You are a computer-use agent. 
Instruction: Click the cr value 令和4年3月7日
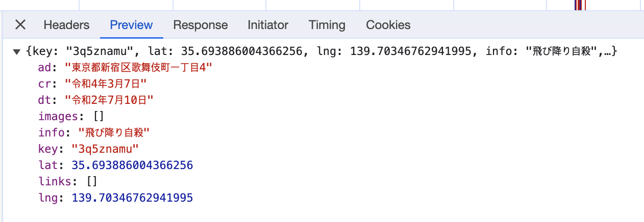106,84
